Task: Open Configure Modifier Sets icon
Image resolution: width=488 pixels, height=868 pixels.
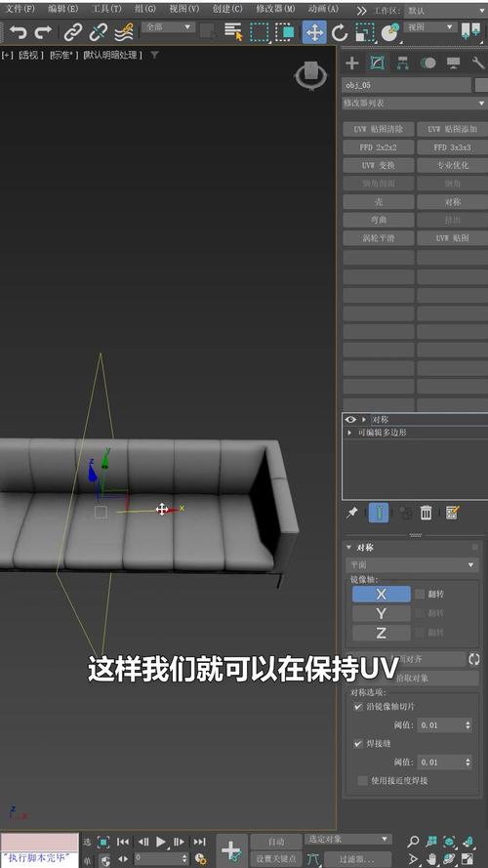Action: [x=452, y=513]
